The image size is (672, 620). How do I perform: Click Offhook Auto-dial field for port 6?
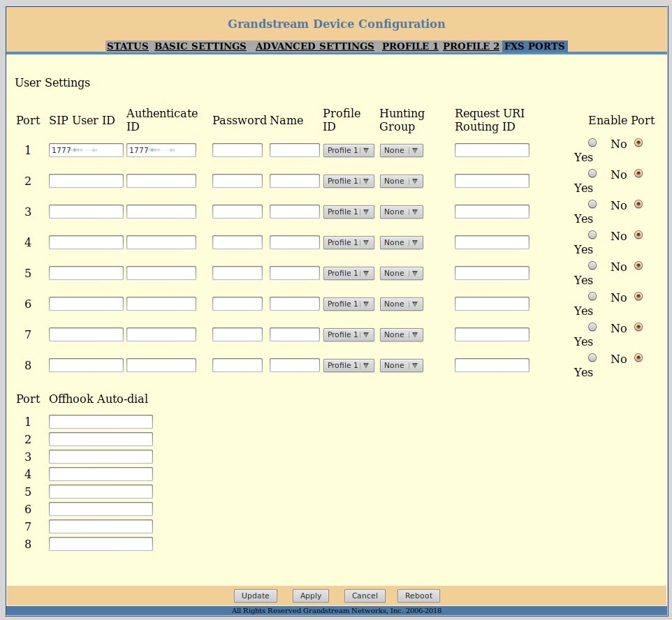point(101,509)
